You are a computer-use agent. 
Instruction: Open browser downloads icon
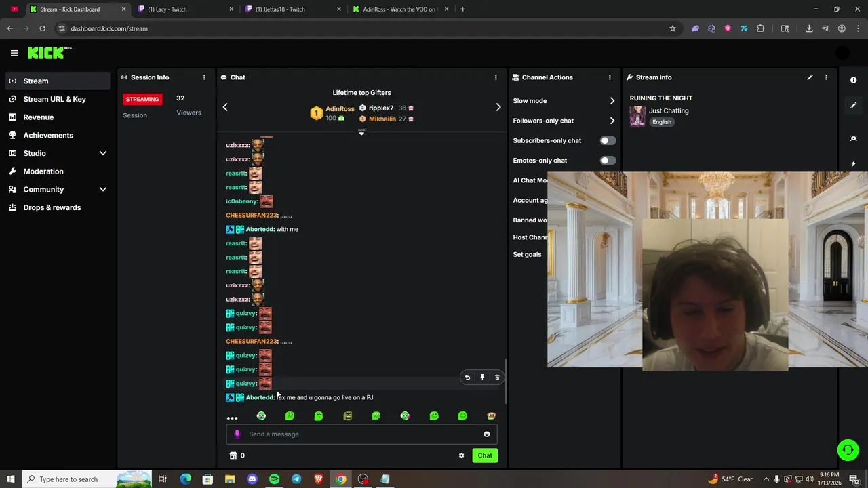click(809, 28)
